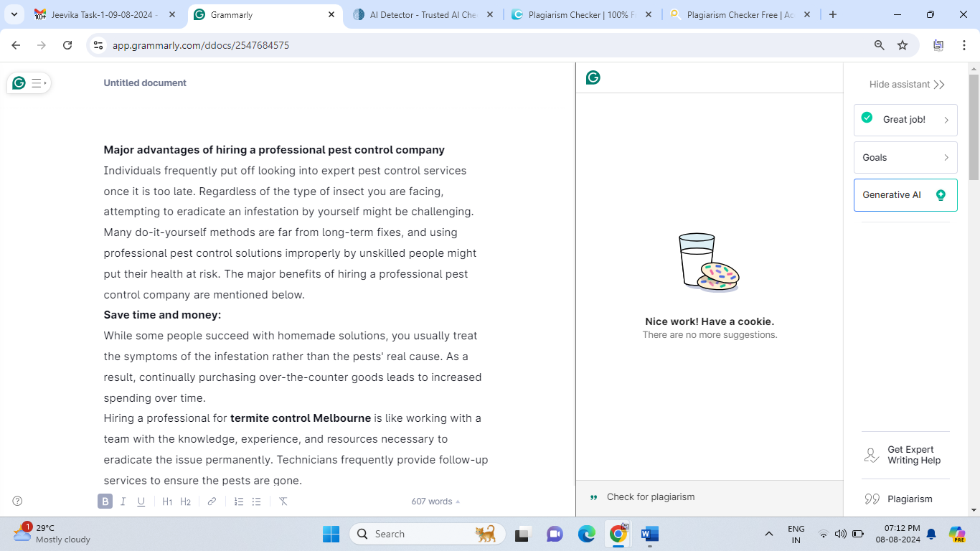Toggle Italic formatting in editor toolbar

(123, 501)
